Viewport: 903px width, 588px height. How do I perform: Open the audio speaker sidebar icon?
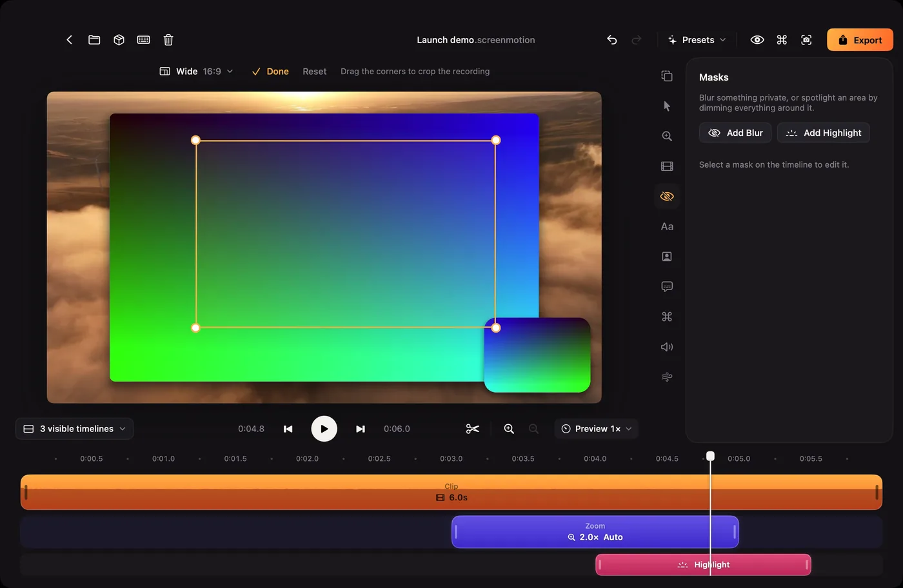(x=667, y=347)
